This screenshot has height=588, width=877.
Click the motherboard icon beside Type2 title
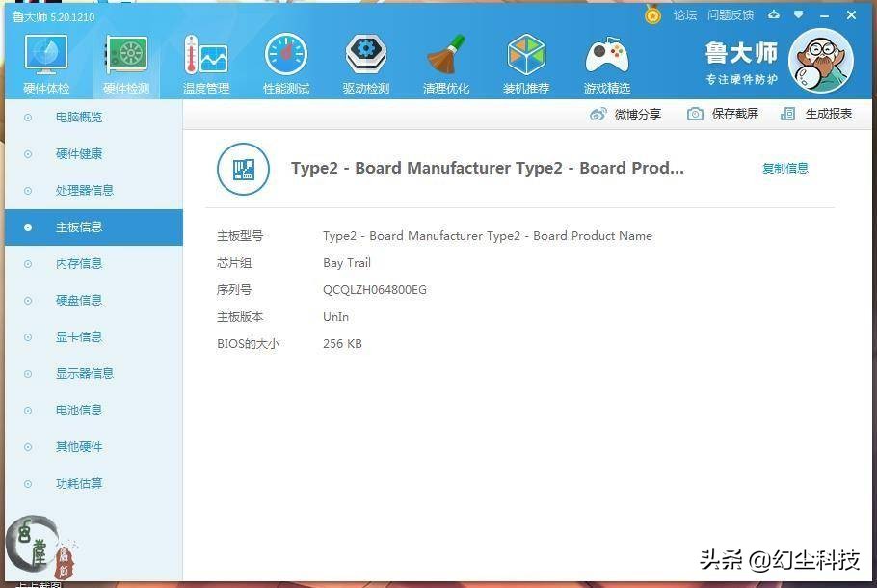click(243, 168)
